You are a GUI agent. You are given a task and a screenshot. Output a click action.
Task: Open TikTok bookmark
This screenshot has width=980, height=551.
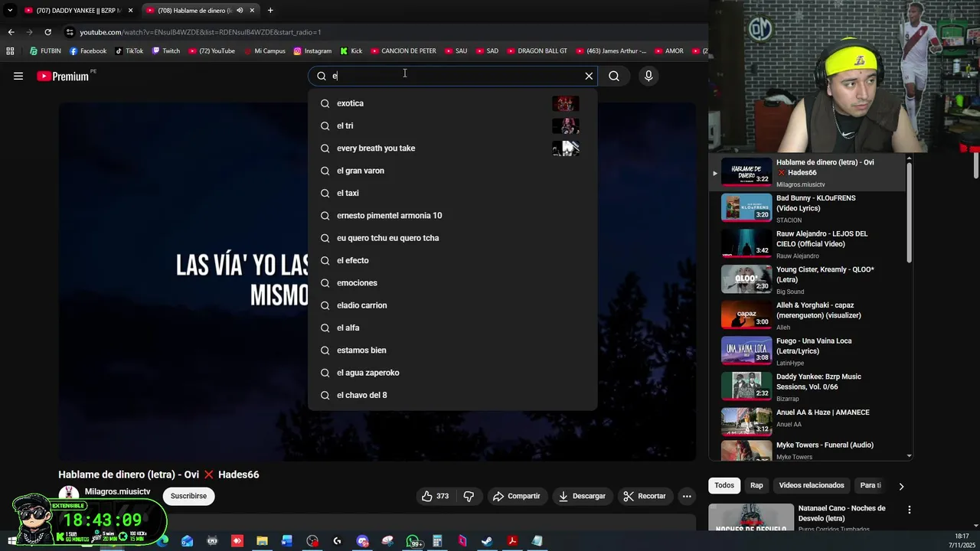tap(129, 51)
